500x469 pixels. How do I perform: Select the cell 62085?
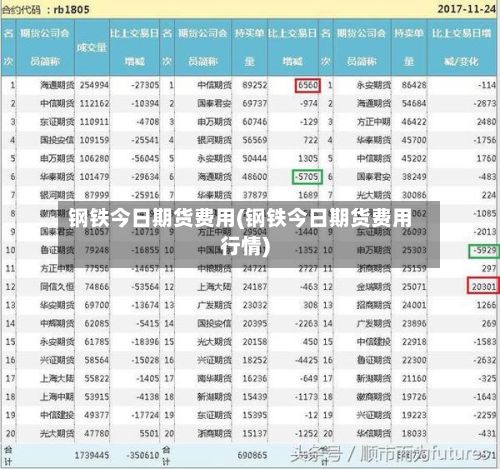pyautogui.click(x=97, y=324)
